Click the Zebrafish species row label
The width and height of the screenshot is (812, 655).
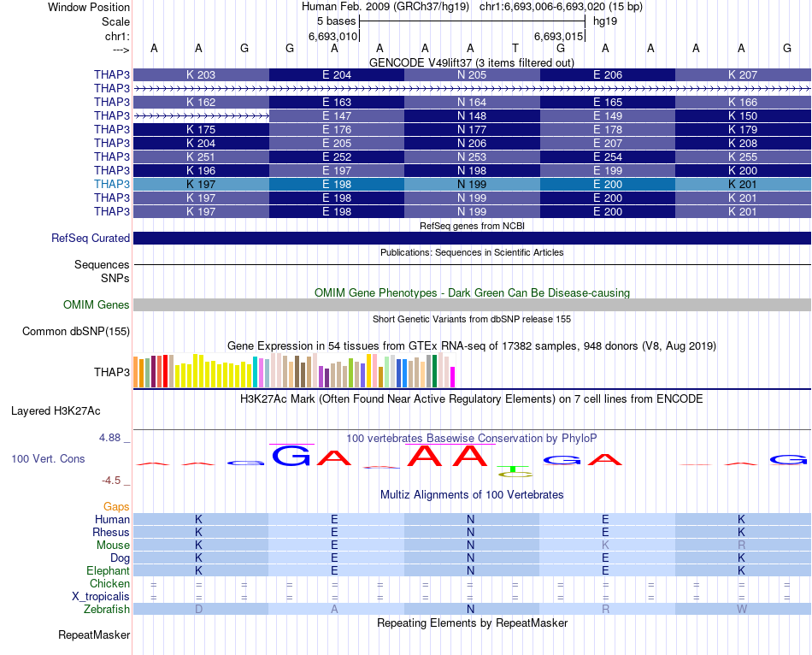[x=107, y=609]
